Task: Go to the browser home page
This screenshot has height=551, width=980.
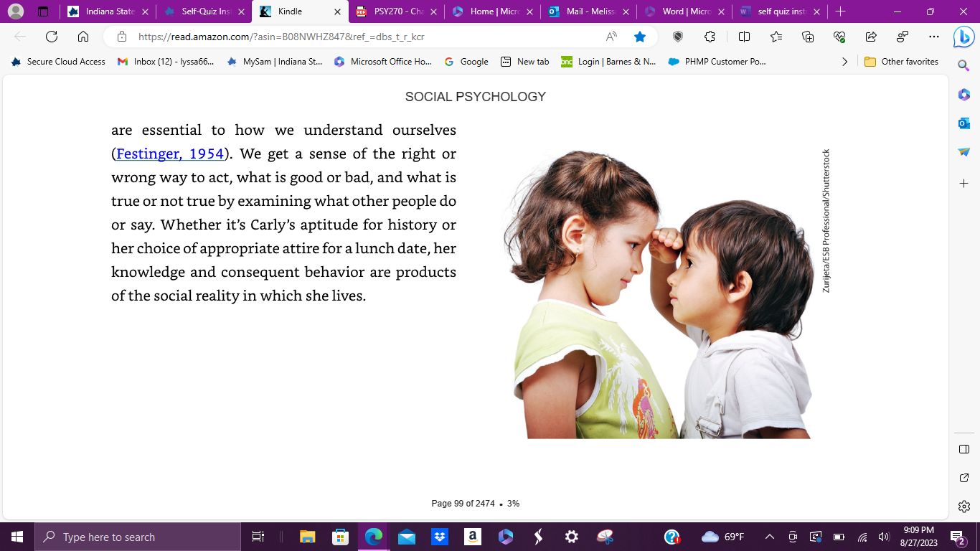Action: coord(83,37)
